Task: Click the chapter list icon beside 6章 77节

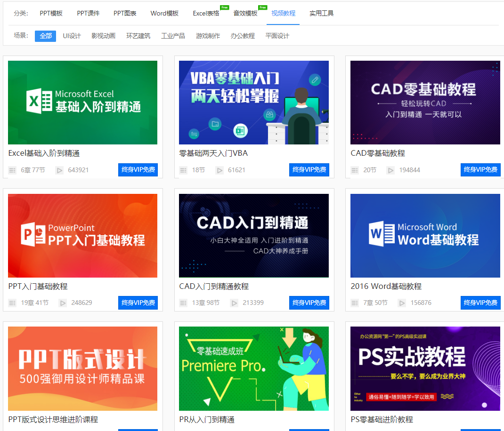Action: click(x=12, y=170)
